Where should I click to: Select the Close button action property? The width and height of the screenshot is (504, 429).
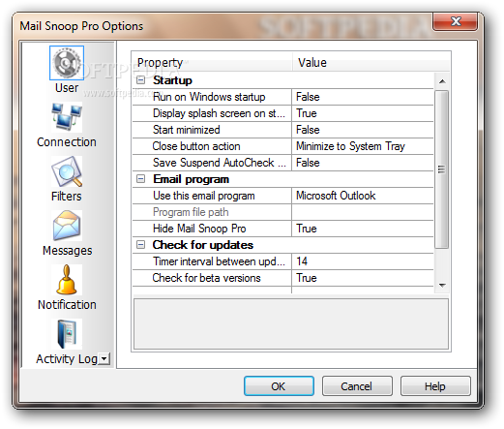coord(212,146)
